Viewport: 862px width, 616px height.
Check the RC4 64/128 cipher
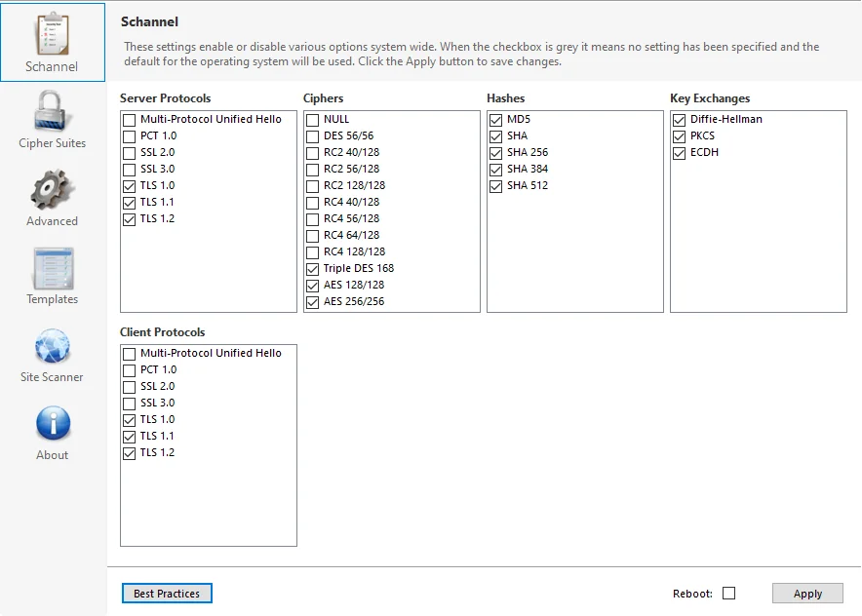tap(312, 236)
